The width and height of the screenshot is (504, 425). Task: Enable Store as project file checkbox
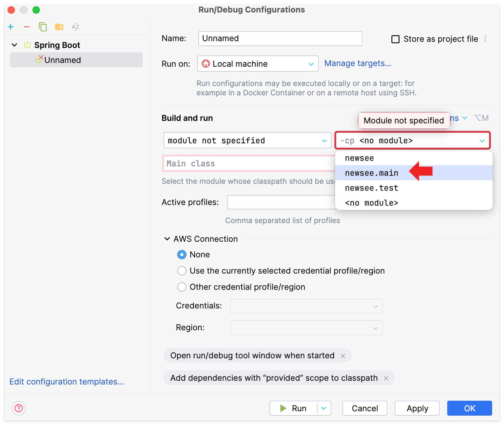[x=395, y=39]
